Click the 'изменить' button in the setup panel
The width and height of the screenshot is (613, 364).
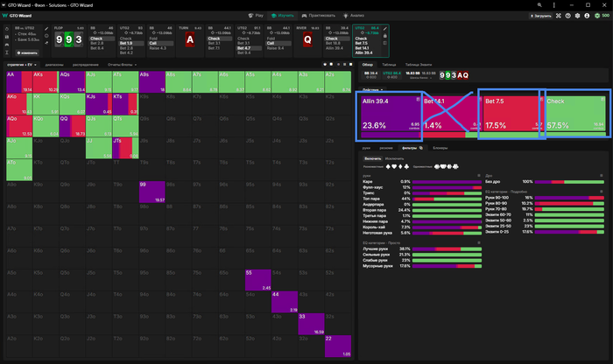[x=27, y=52]
